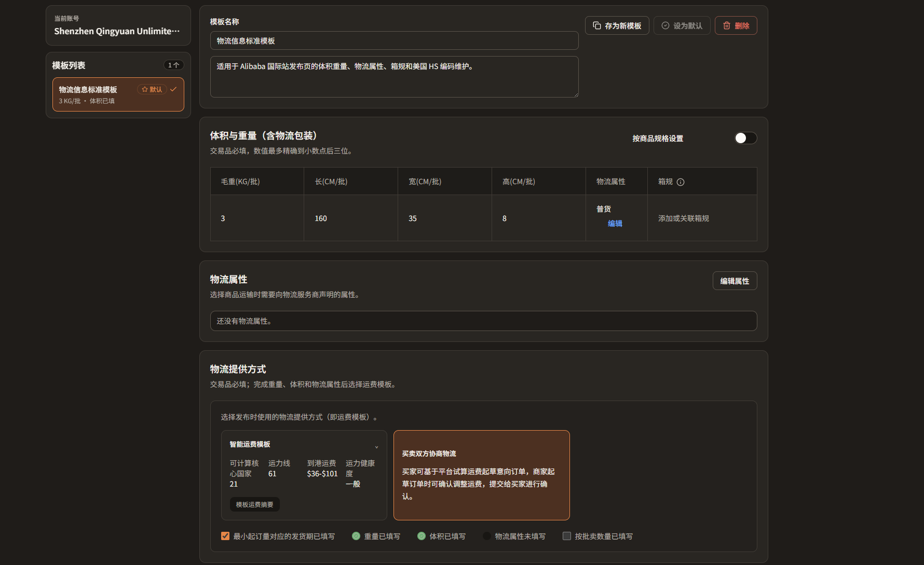Click the 毛重 value 3 cell
924x565 pixels.
coord(257,218)
